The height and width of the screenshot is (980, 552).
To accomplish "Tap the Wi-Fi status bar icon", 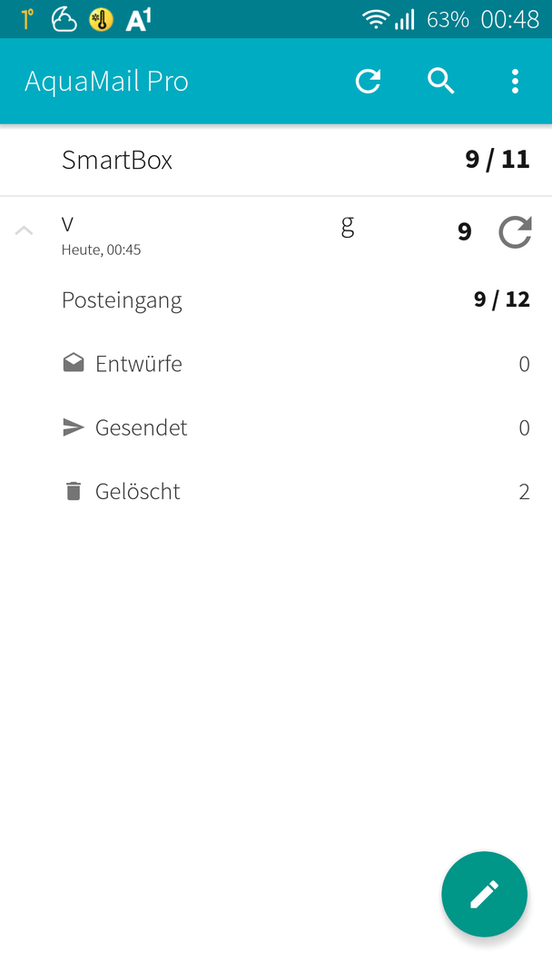I will tap(375, 20).
